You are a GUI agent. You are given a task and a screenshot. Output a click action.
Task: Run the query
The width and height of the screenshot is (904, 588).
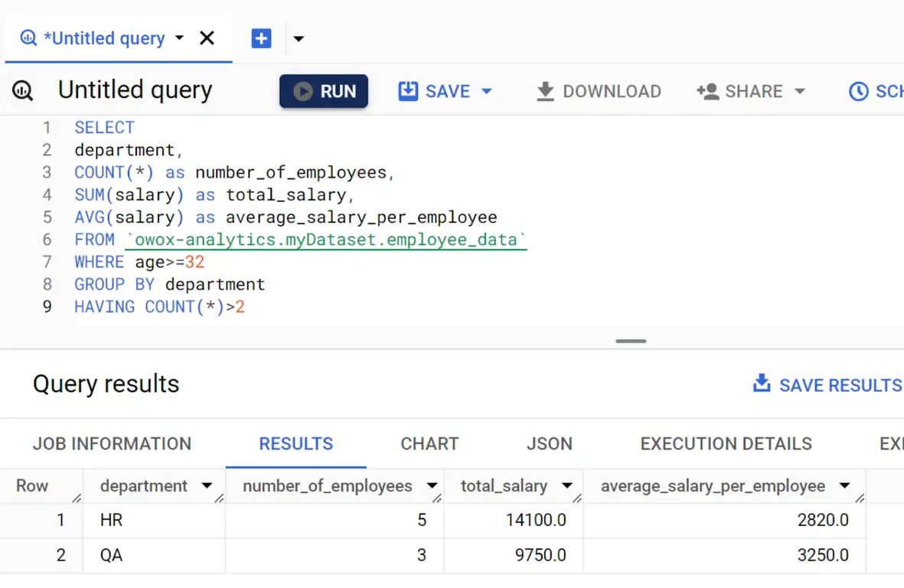tap(324, 91)
